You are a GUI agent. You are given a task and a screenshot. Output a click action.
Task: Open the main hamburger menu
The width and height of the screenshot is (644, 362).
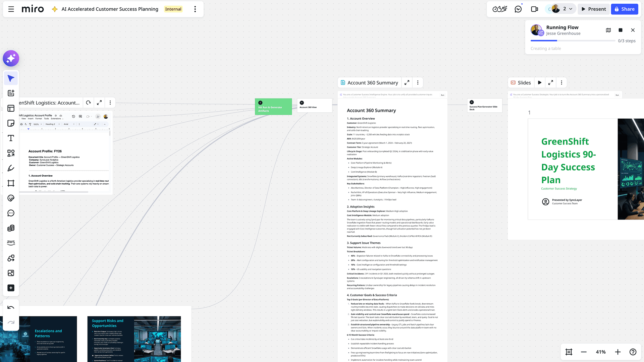[x=11, y=9]
